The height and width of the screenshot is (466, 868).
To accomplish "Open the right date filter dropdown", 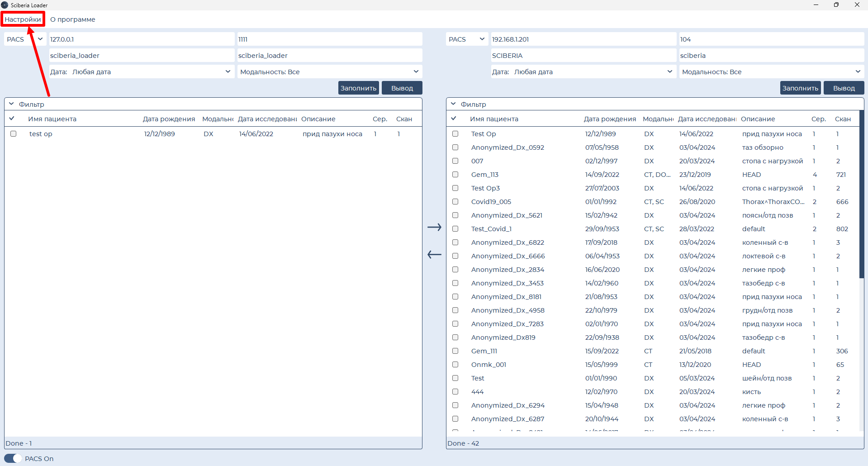I will [x=583, y=71].
